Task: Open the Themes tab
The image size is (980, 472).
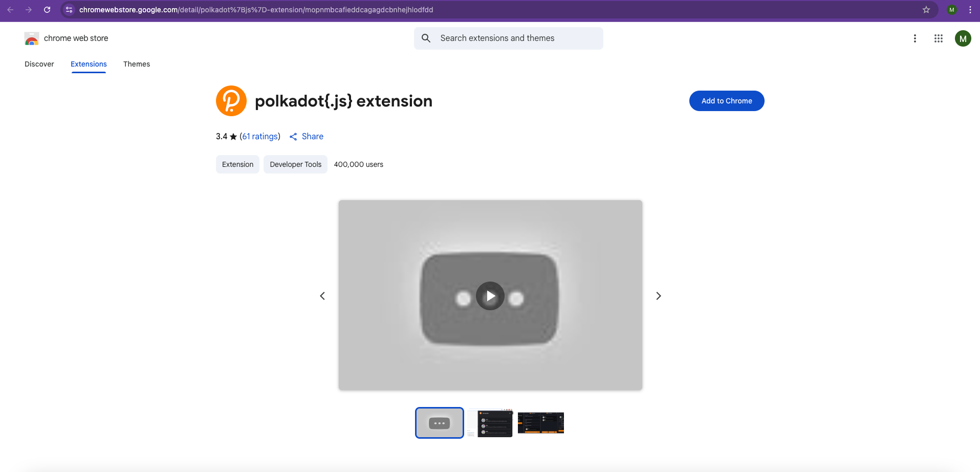Action: click(137, 64)
